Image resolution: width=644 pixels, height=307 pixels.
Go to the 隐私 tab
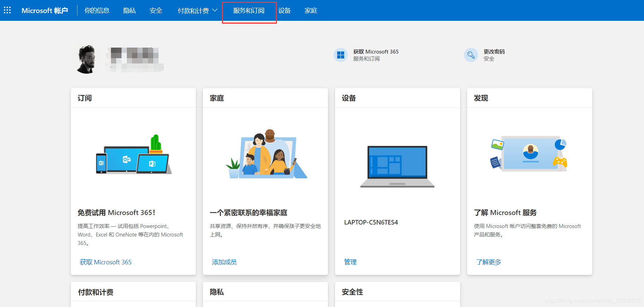point(129,11)
